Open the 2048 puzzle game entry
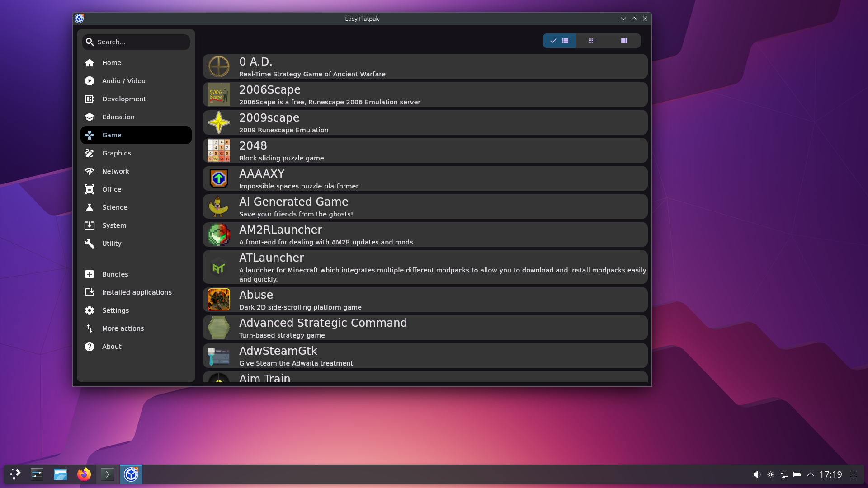 coord(425,151)
